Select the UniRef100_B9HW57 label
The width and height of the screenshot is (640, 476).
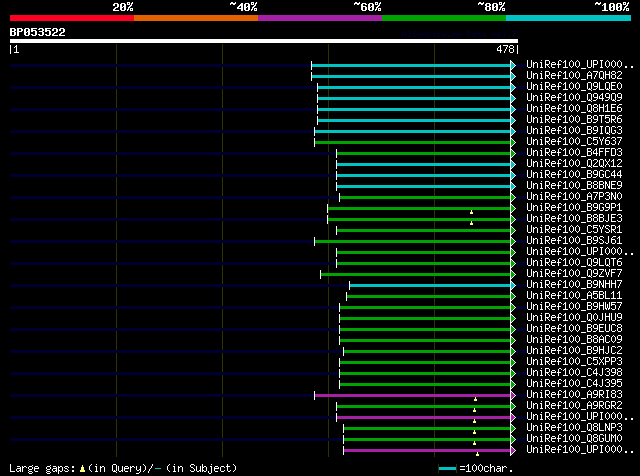point(574,307)
